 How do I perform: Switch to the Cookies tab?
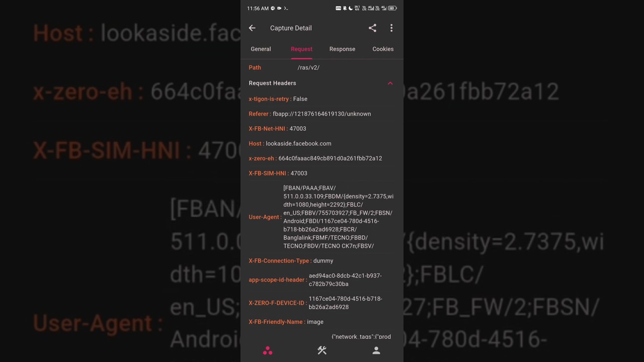pyautogui.click(x=383, y=49)
